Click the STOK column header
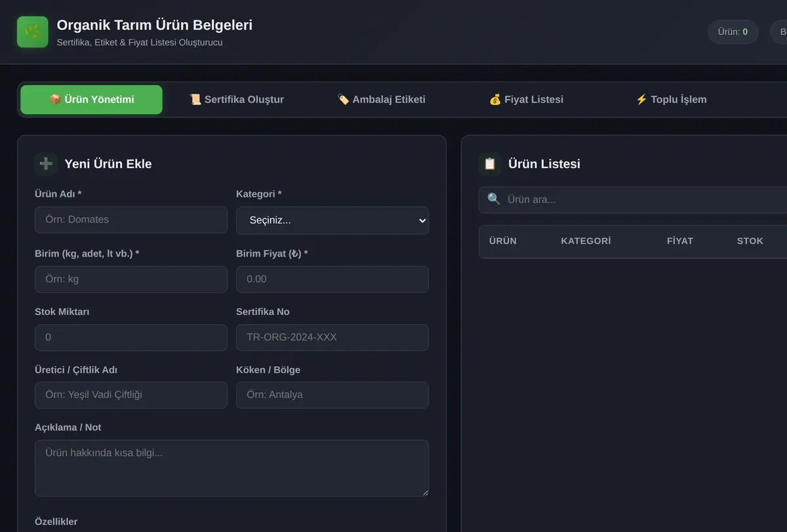Screen dimensions: 787x532 [x=750, y=241]
